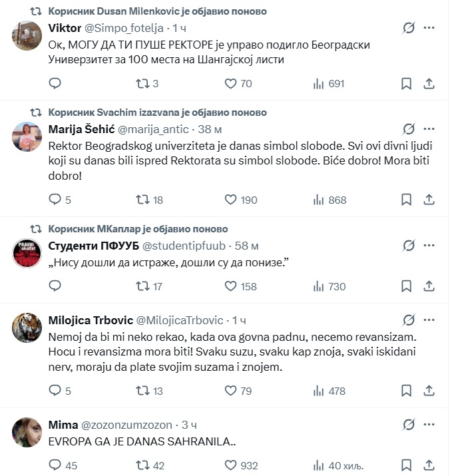Toggle like on Студенти ПФУУБ tweet

pos(241,286)
